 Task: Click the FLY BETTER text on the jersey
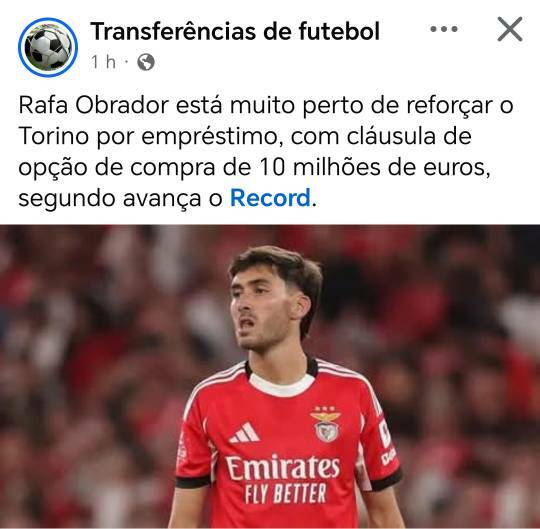[x=285, y=493]
